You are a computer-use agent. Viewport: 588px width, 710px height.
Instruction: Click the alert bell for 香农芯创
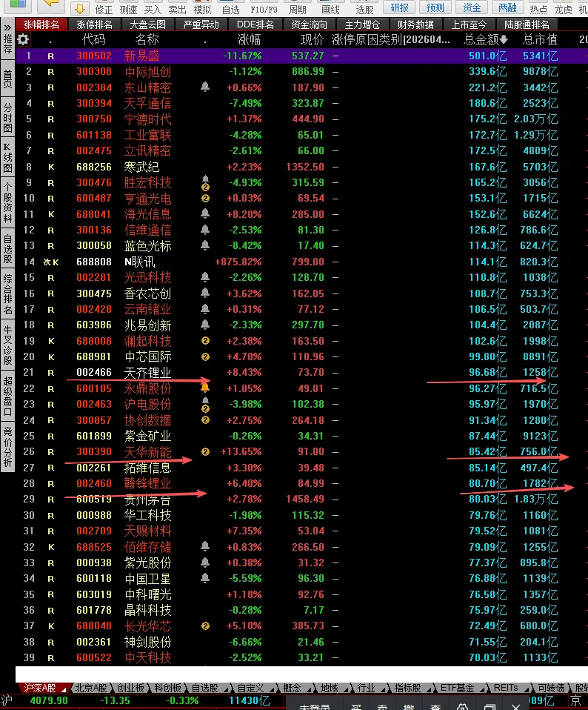[205, 293]
